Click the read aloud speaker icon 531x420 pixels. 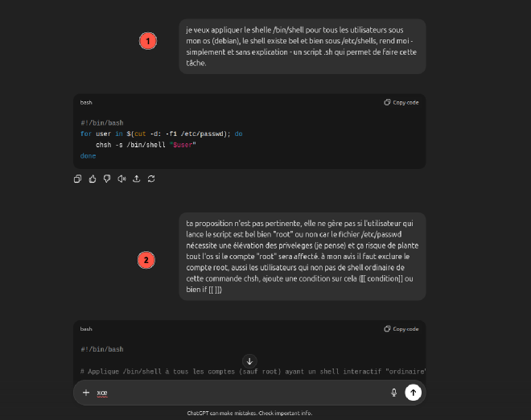pos(121,179)
